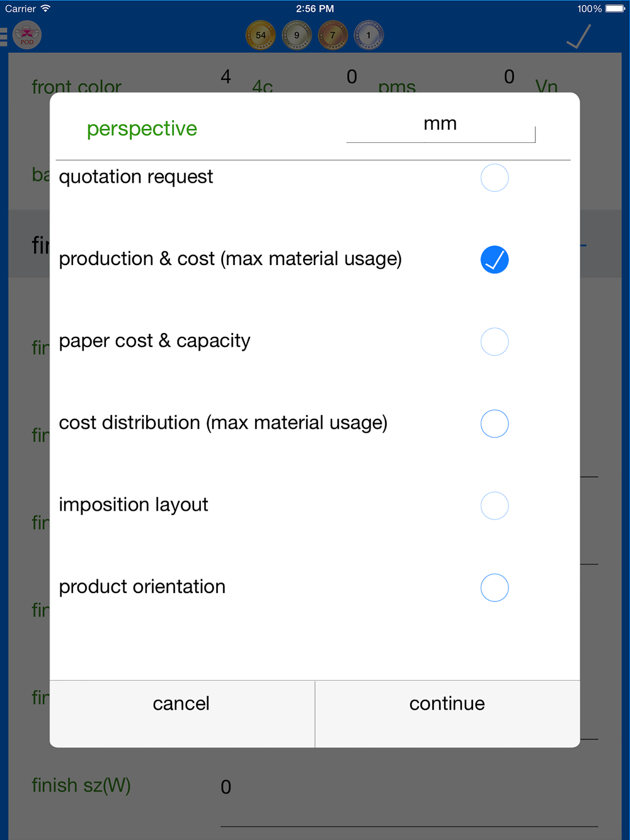Tap the checkmark icon in top bar
This screenshot has height=840, width=630.
point(578,37)
